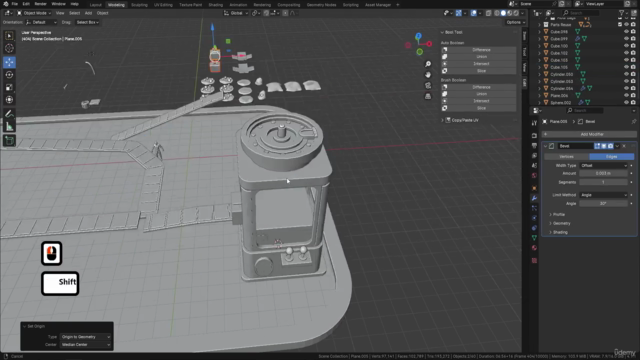Viewport: 640px width, 360px height.
Task: Open the Render menu
Action: [x=40, y=4]
